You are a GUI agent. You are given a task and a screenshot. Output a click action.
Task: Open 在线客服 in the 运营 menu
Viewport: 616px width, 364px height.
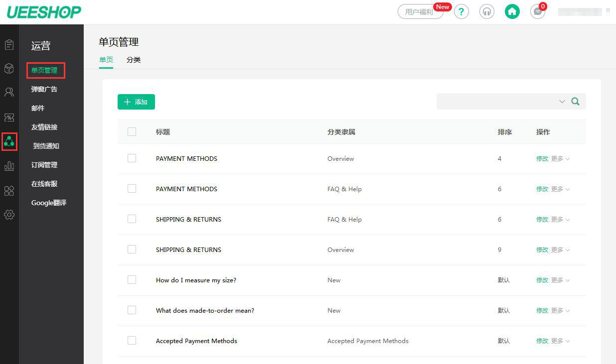point(44,184)
